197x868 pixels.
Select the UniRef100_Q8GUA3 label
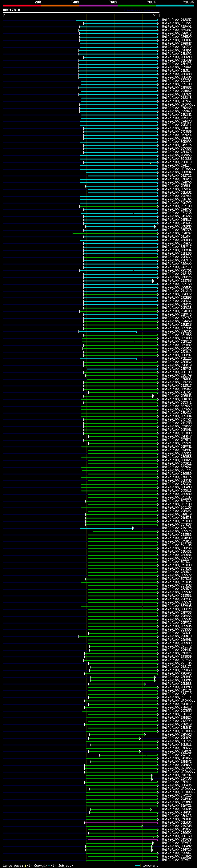[176, 240]
